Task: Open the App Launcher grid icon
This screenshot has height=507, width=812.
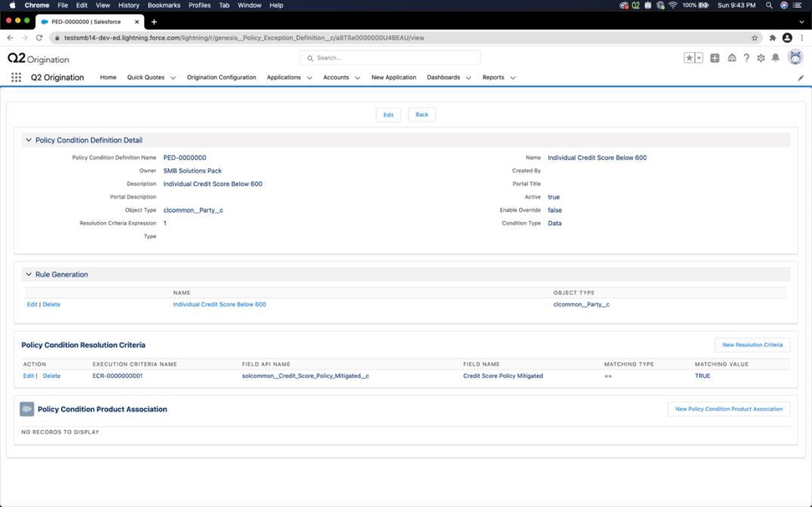Action: [16, 77]
